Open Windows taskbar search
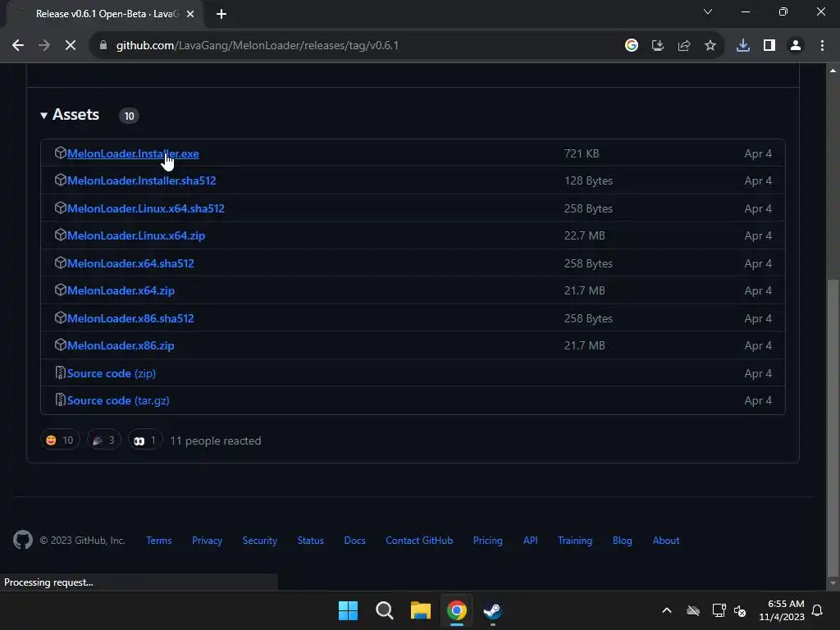 [385, 610]
